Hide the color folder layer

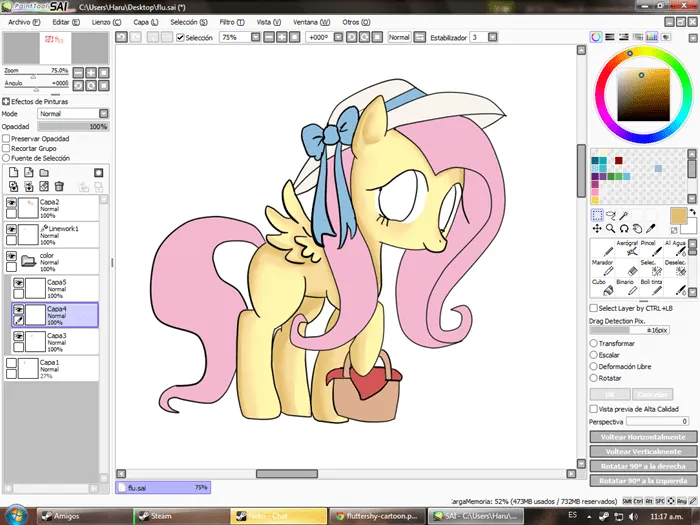tap(12, 256)
